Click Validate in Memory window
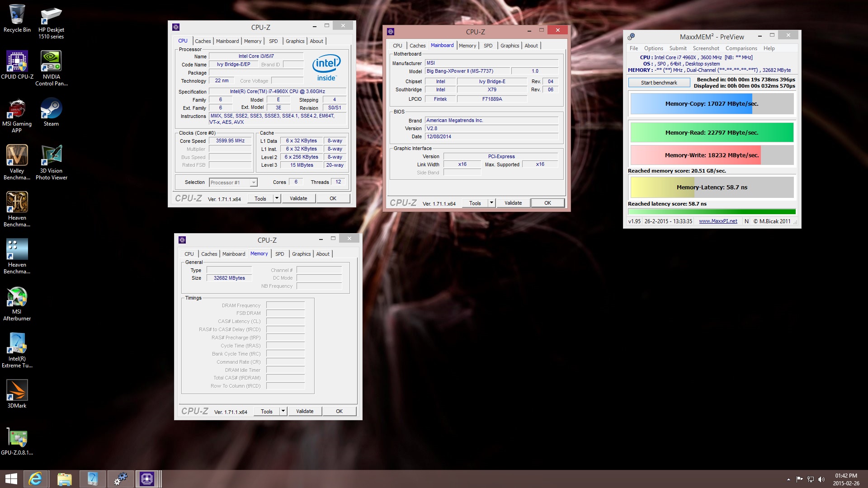Viewport: 868px width, 488px height. (x=305, y=411)
